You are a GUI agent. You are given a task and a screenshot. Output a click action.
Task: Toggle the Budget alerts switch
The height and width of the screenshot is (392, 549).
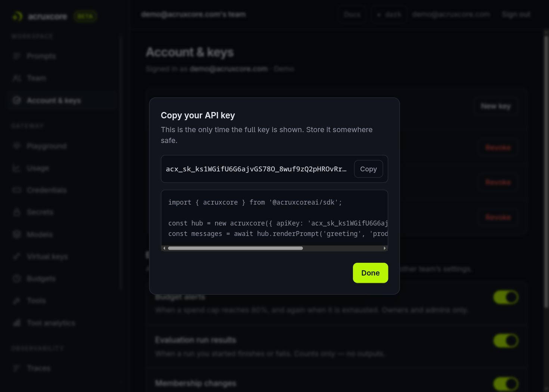click(x=506, y=297)
